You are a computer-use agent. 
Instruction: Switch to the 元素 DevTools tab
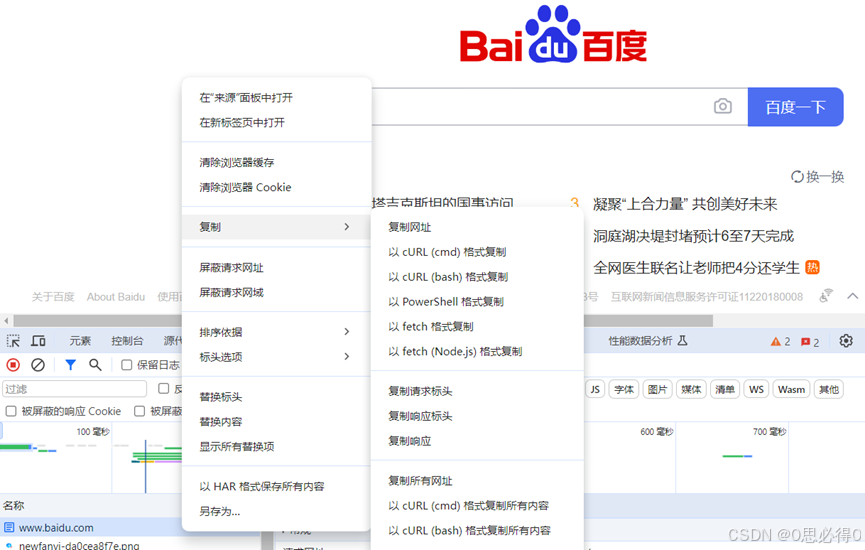tap(80, 341)
